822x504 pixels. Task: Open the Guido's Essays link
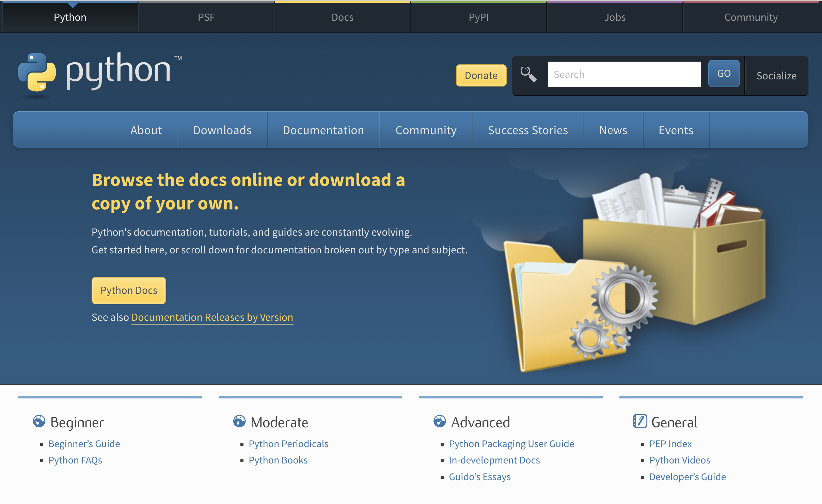480,477
